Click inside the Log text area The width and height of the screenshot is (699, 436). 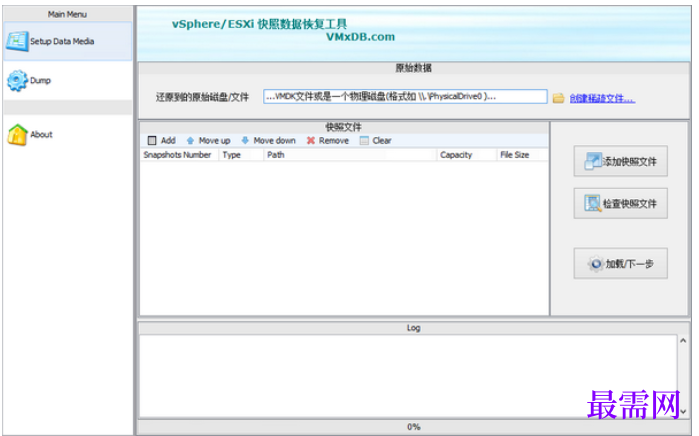coord(408,376)
